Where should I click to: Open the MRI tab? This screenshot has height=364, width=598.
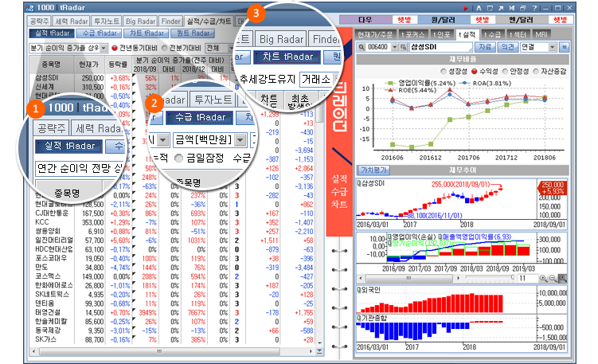point(541,35)
